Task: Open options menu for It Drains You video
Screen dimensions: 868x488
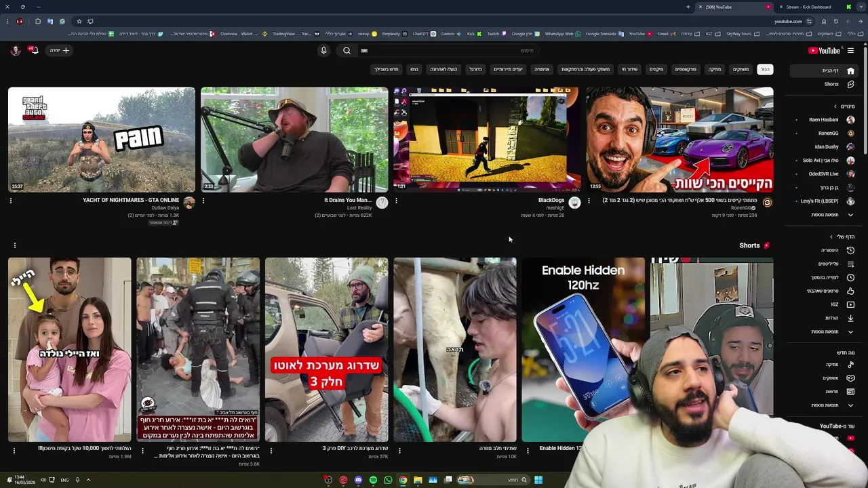Action: pyautogui.click(x=203, y=201)
